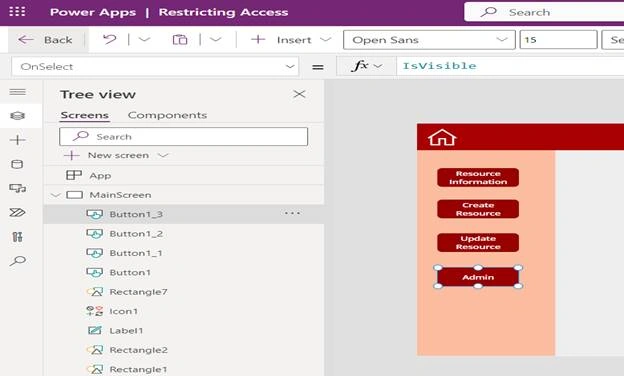Click the Icon1 icons glyph
Image resolution: width=624 pixels, height=376 pixels.
pos(95,312)
